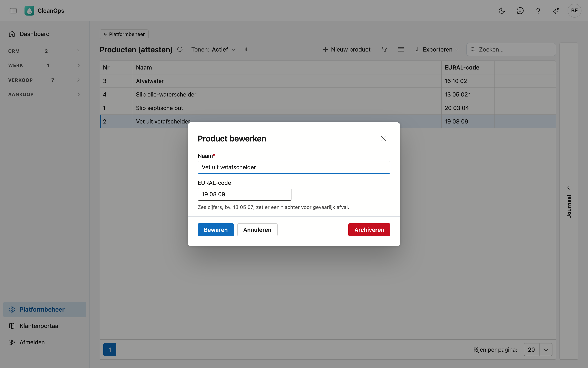
Task: Open Klantenportaal menu item
Action: click(x=45, y=326)
